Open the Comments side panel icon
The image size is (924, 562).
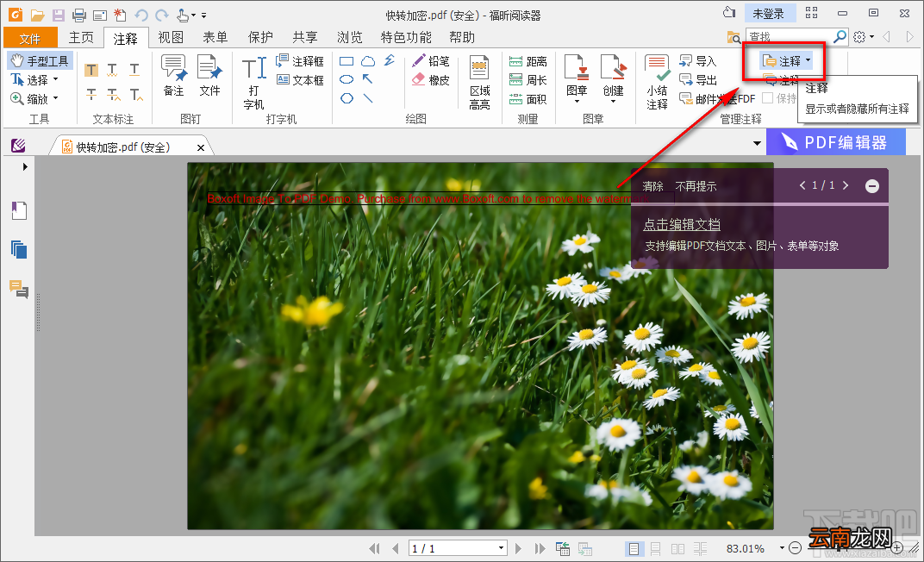pyautogui.click(x=20, y=290)
